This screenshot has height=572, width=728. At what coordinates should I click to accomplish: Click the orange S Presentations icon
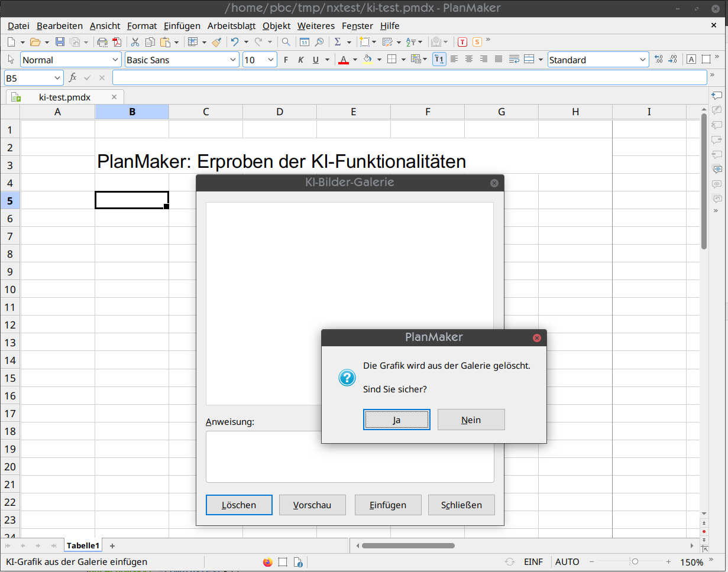click(477, 42)
